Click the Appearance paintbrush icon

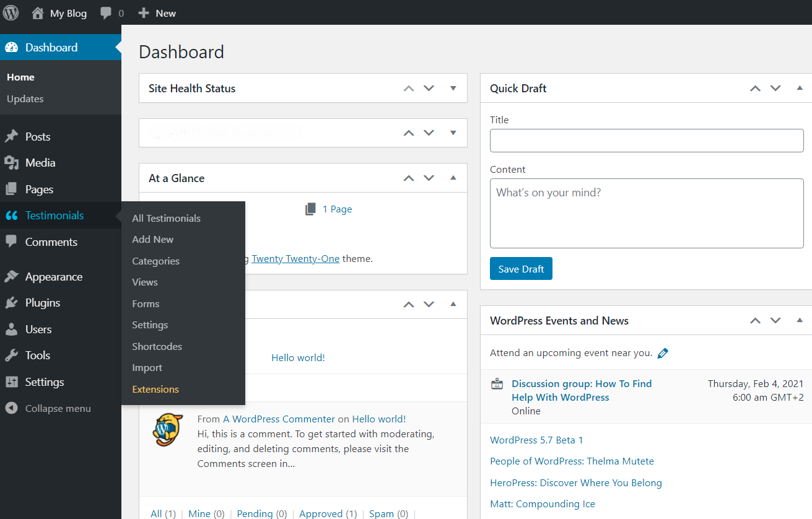click(11, 277)
